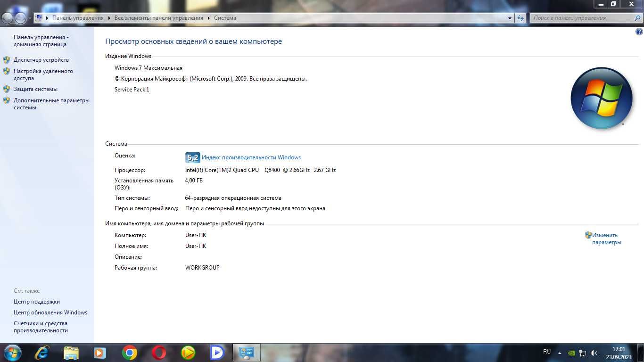Click the "Система" breadcrumb

pos(225,18)
